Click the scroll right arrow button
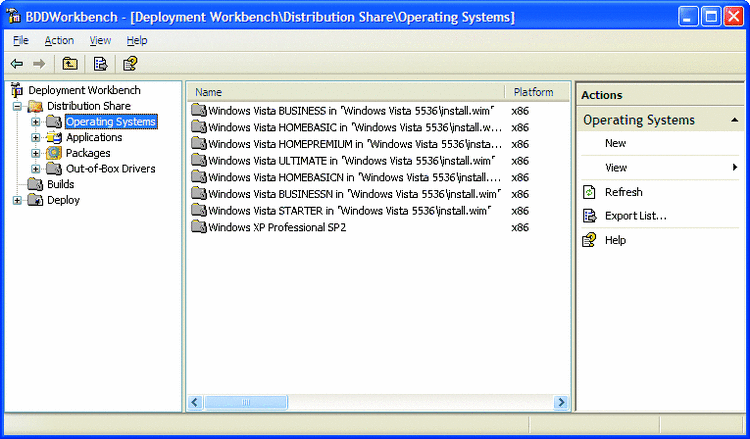The image size is (750, 439). tap(561, 402)
